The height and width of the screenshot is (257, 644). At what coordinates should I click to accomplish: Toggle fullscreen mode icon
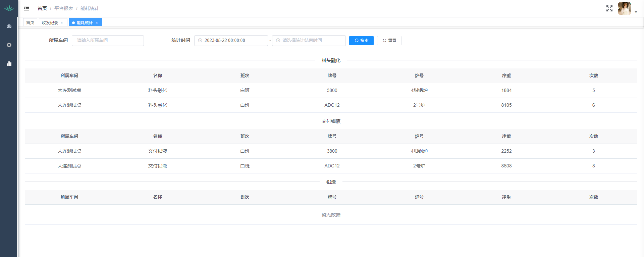pyautogui.click(x=609, y=8)
